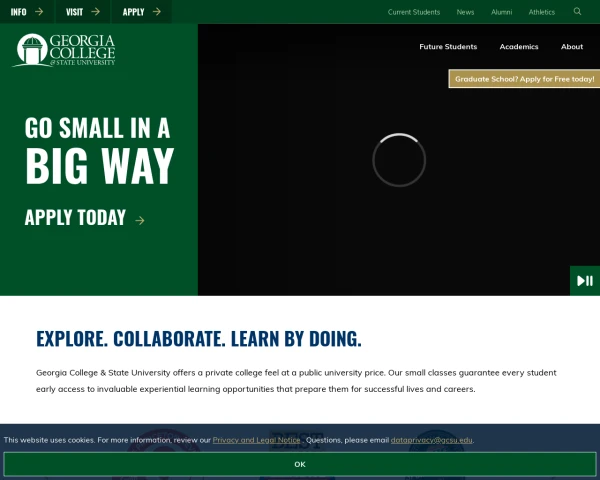Open the search magnifier icon
600x480 pixels.
(x=577, y=11)
